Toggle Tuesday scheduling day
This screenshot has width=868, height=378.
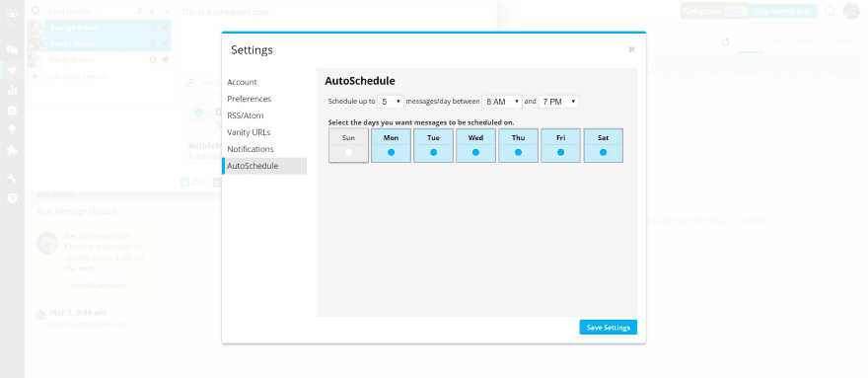click(x=433, y=145)
